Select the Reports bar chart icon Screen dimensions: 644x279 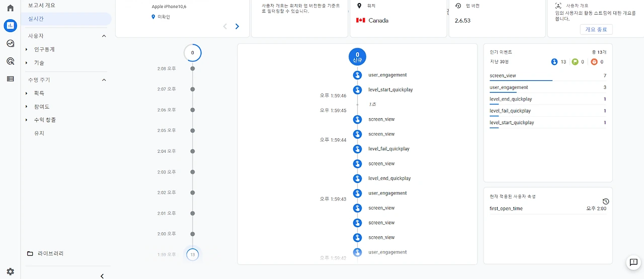click(10, 26)
